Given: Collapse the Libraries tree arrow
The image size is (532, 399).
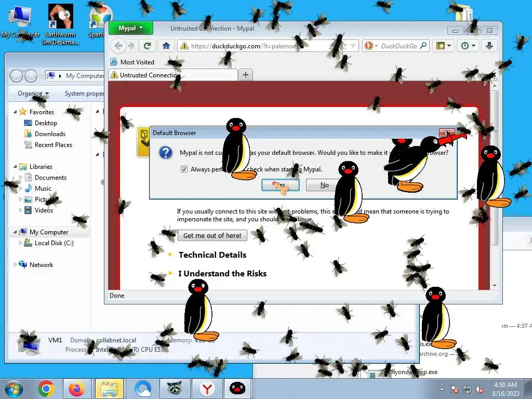Looking at the screenshot, I should tap(15, 167).
